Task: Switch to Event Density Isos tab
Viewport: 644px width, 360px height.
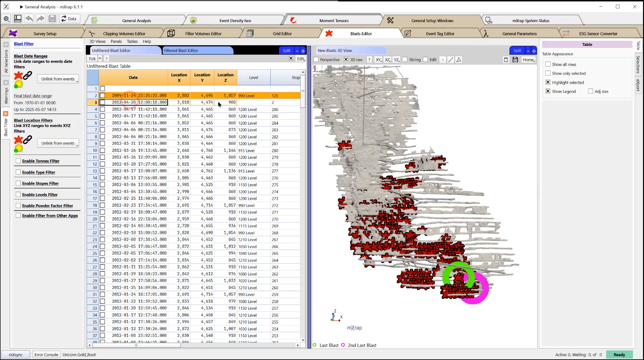Action: (x=235, y=20)
